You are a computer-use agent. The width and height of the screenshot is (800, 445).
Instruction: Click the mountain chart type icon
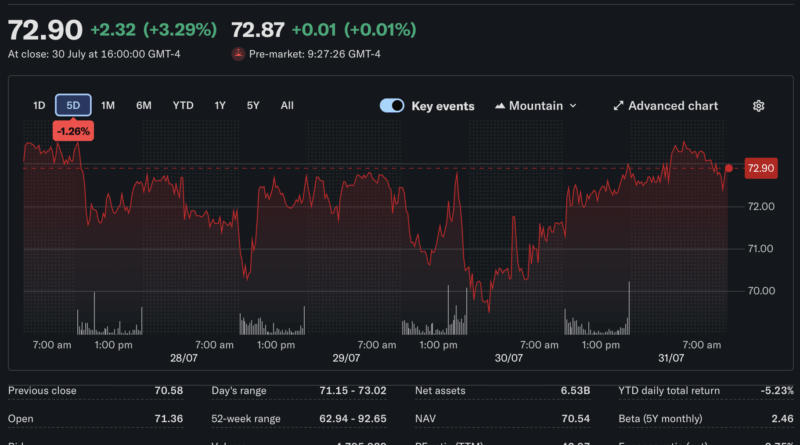tap(500, 106)
